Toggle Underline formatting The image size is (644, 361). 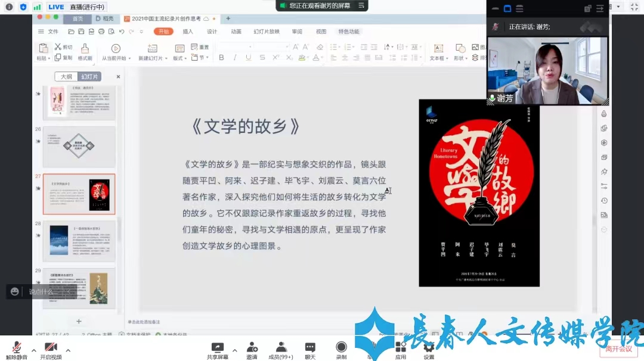(x=249, y=58)
